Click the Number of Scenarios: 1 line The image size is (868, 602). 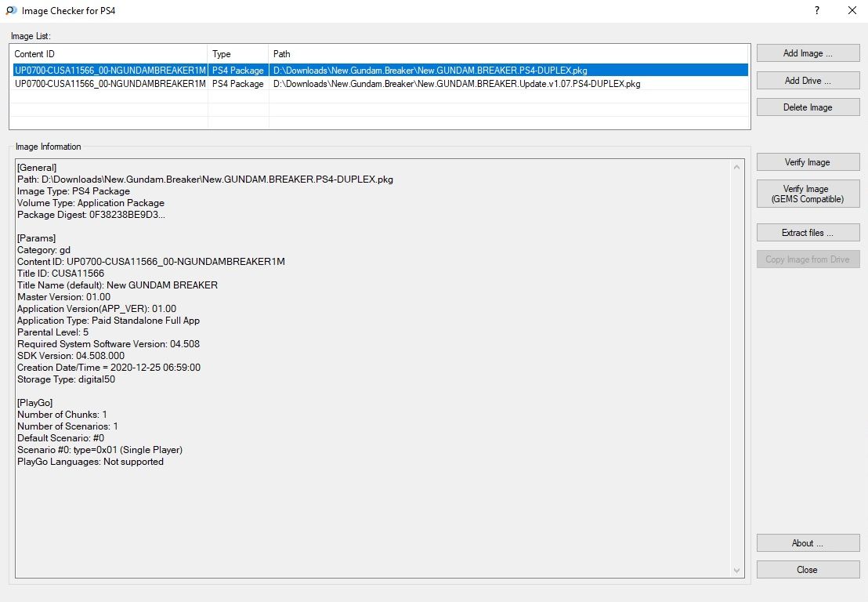(x=67, y=426)
